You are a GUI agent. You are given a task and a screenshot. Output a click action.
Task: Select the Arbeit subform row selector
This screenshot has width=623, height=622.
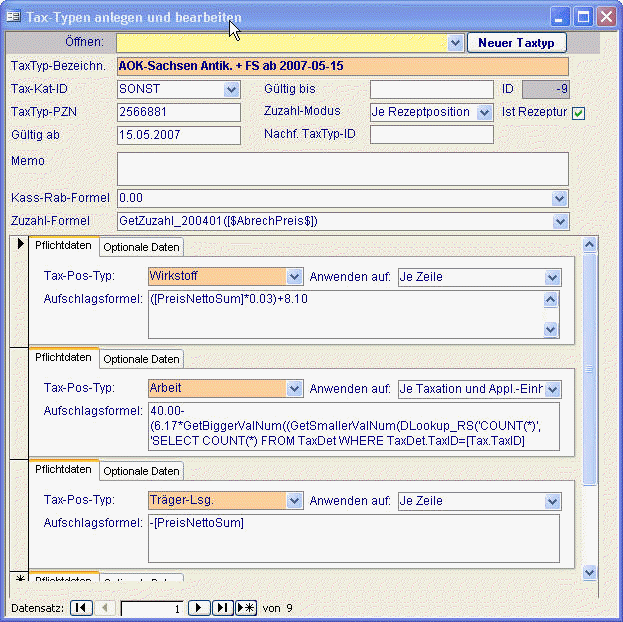(19, 403)
